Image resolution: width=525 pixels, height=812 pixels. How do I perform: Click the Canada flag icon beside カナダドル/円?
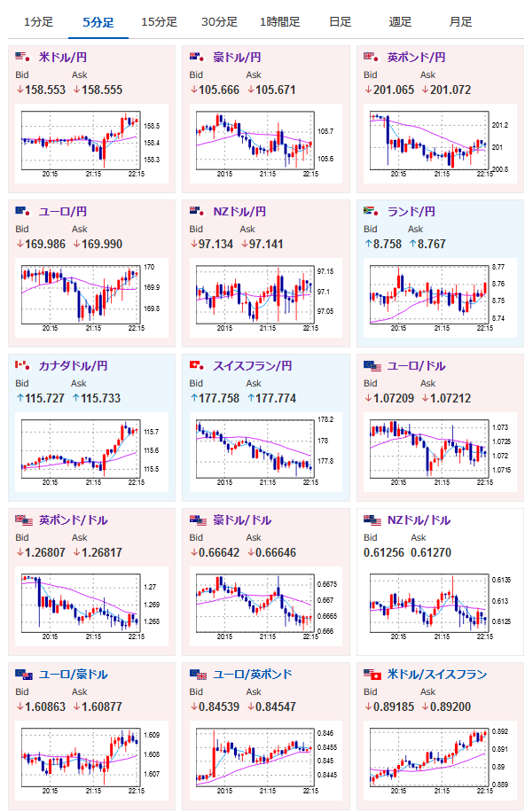(x=23, y=365)
